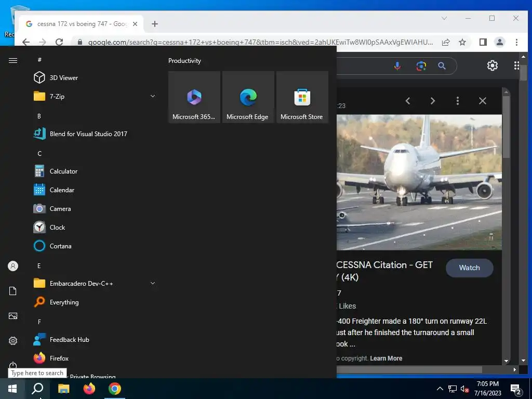
Task: Open the user account icon in Start
Action: point(13,266)
